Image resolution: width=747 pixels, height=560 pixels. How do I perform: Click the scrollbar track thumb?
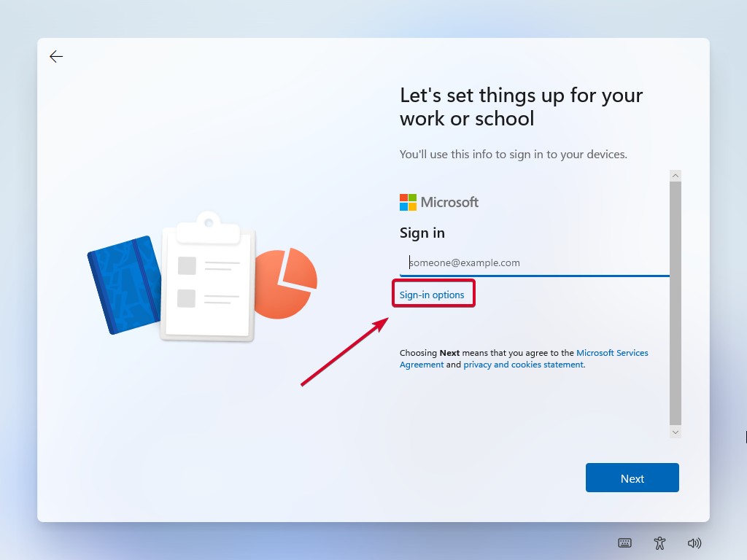pyautogui.click(x=675, y=303)
